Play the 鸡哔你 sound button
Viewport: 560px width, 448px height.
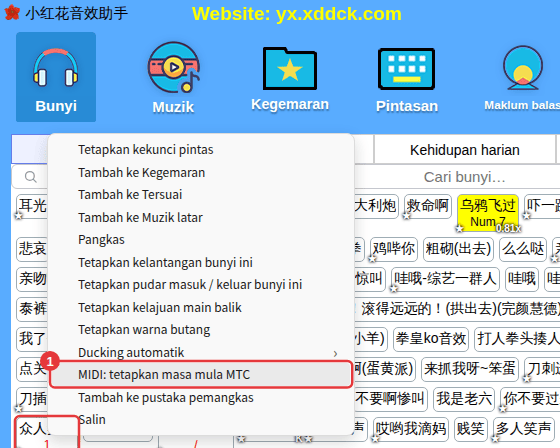pos(394,248)
